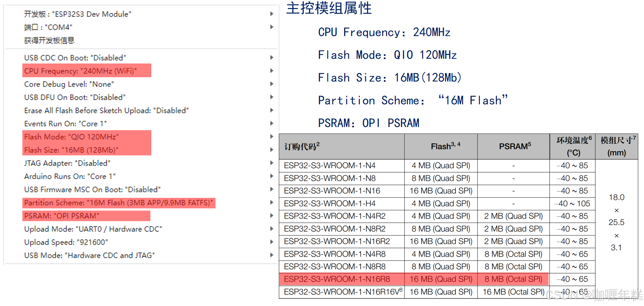This screenshot has width=644, height=306.
Task: Click the 模组尺寸 (mm) column header
Action: 617,146
